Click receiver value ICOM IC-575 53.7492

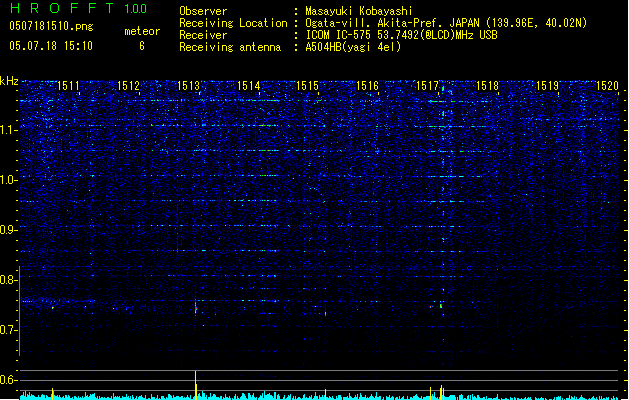coord(402,35)
